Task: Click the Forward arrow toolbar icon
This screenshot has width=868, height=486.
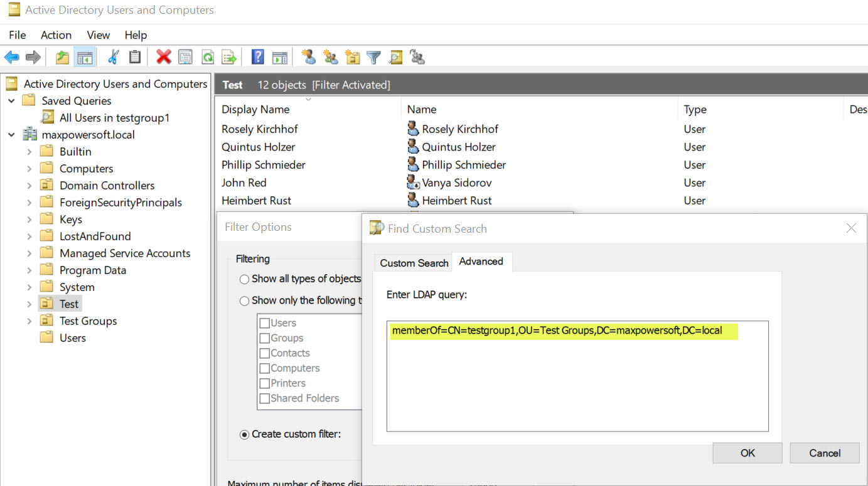Action: pyautogui.click(x=33, y=58)
